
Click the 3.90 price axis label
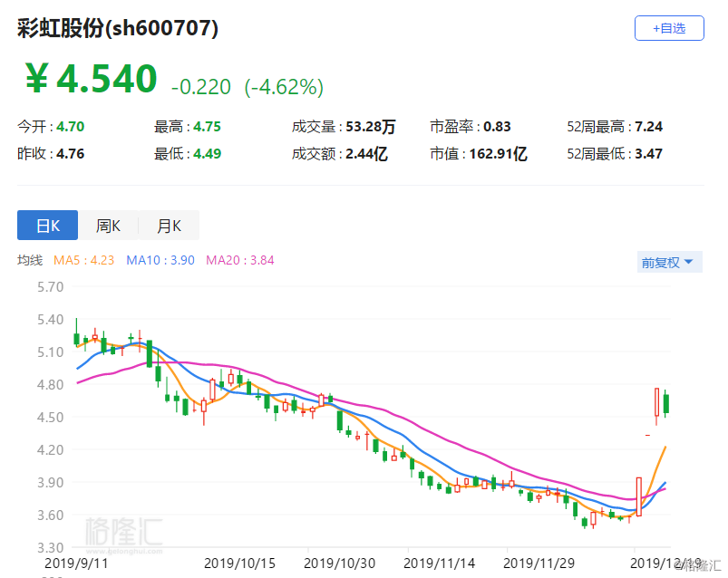(50, 483)
